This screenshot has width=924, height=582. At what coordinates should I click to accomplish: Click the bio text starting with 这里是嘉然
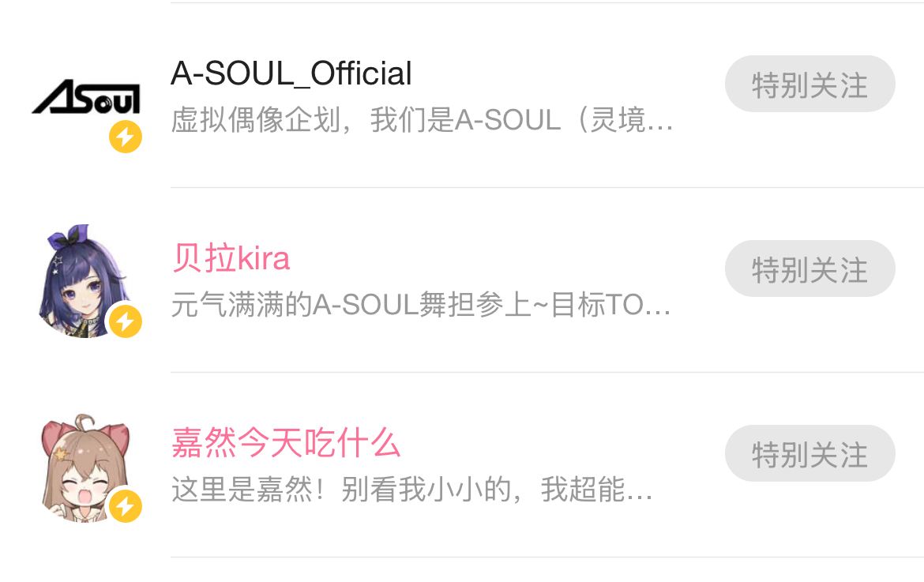(x=411, y=490)
